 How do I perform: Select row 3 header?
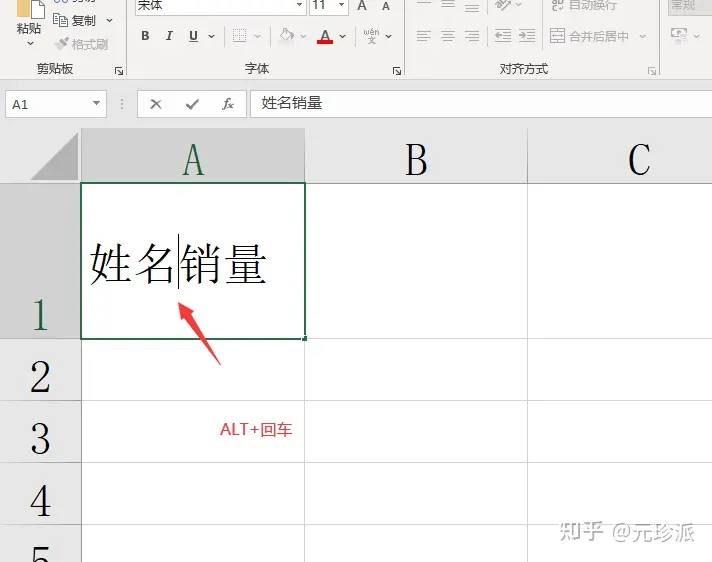coord(40,432)
